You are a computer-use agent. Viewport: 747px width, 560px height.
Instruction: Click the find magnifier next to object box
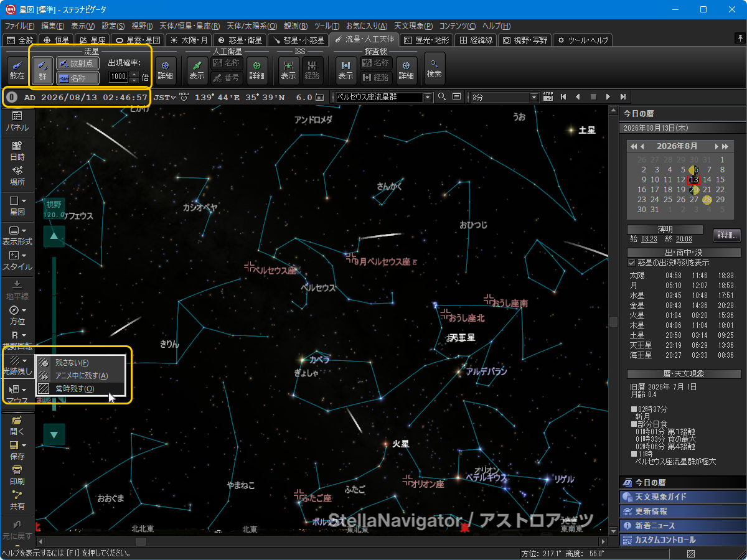click(x=442, y=97)
